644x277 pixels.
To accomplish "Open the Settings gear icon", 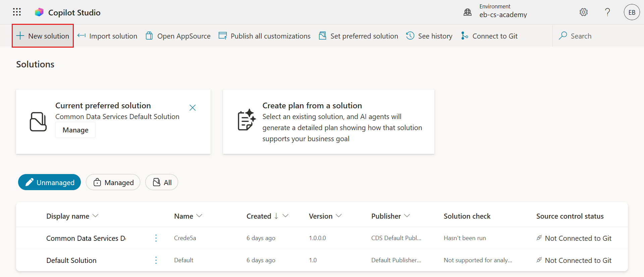I will tap(584, 12).
